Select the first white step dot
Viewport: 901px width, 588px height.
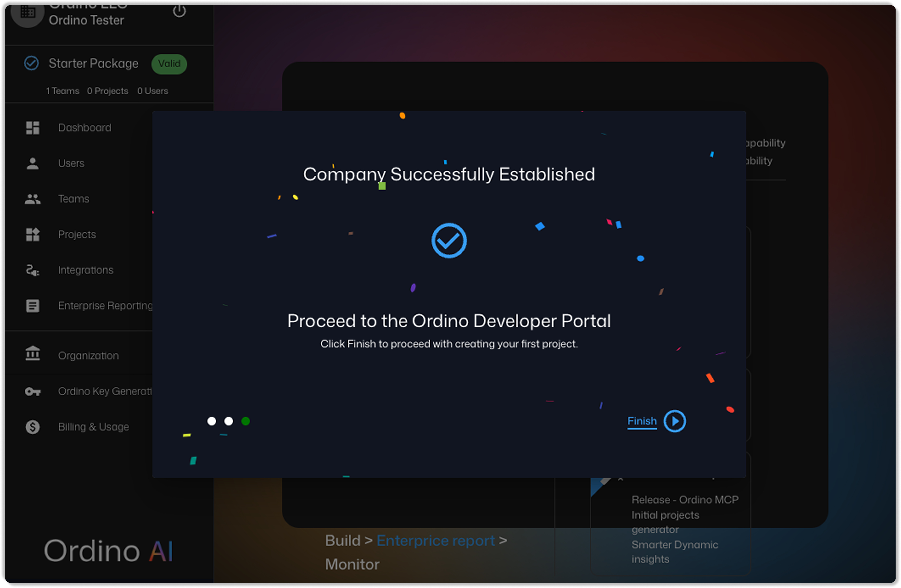pyautogui.click(x=212, y=421)
